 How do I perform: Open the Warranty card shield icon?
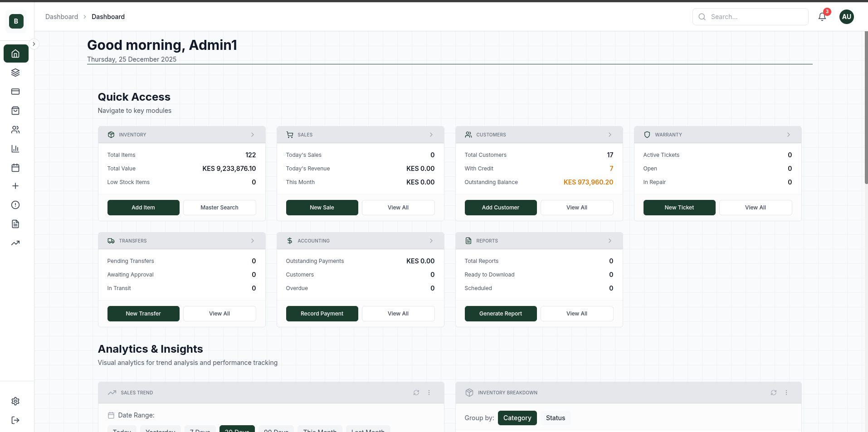647,135
